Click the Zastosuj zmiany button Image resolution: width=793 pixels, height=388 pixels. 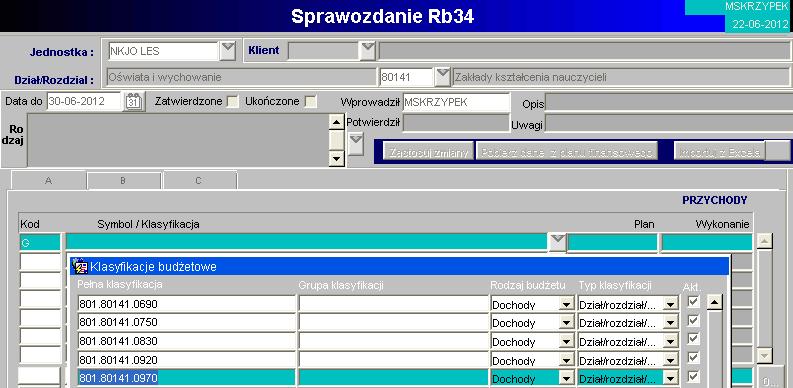[428, 152]
